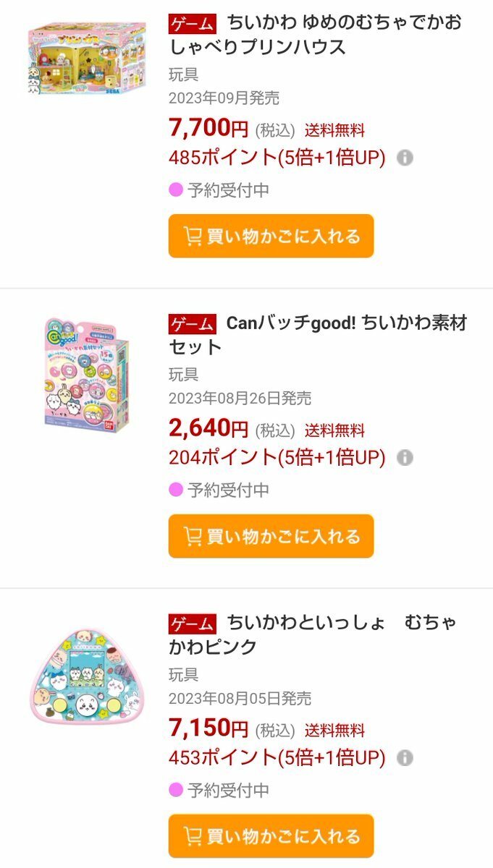Click cart icon on むちゃかわピンク add-to-cart button

click(193, 836)
